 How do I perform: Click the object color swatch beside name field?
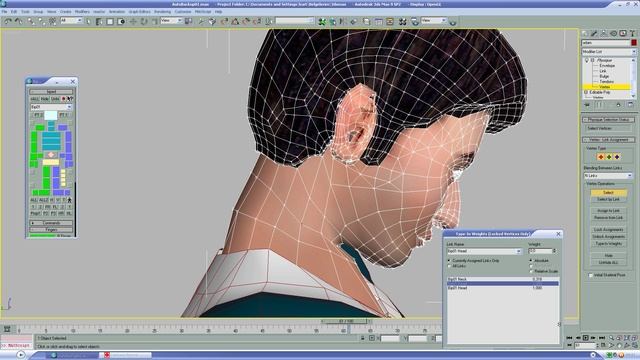[x=633, y=42]
